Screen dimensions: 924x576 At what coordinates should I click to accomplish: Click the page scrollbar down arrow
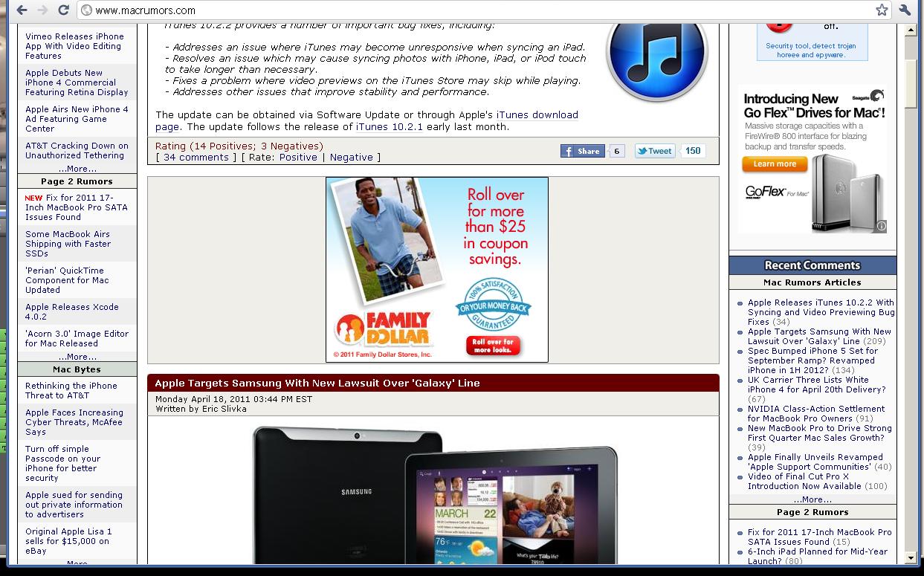pos(911,557)
